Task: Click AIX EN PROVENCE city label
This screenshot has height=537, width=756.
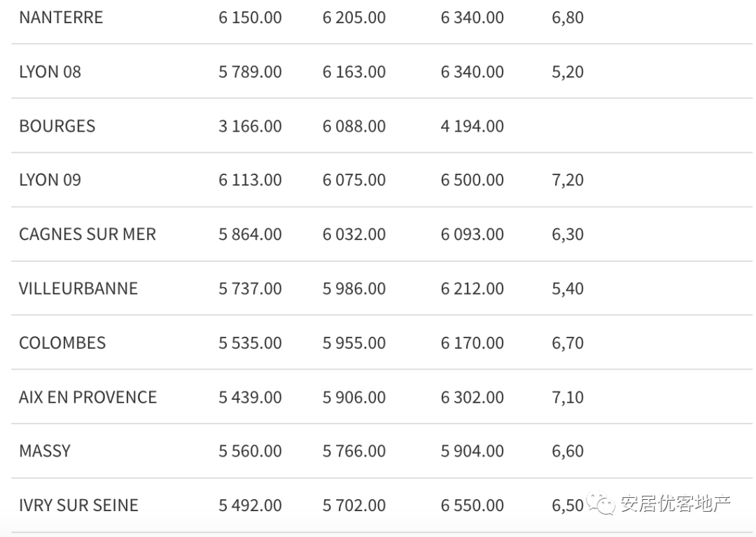Action: point(87,397)
